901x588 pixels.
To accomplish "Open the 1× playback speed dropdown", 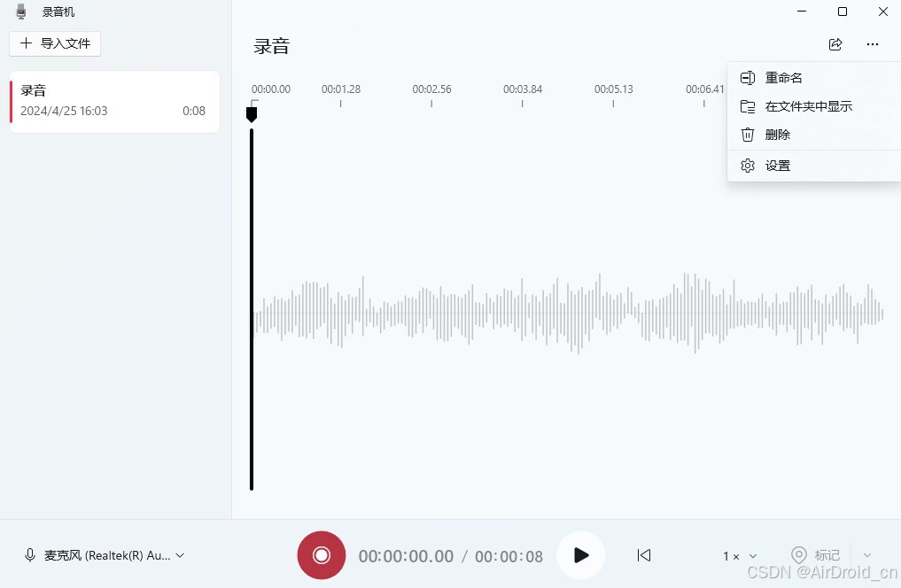I will pos(740,556).
